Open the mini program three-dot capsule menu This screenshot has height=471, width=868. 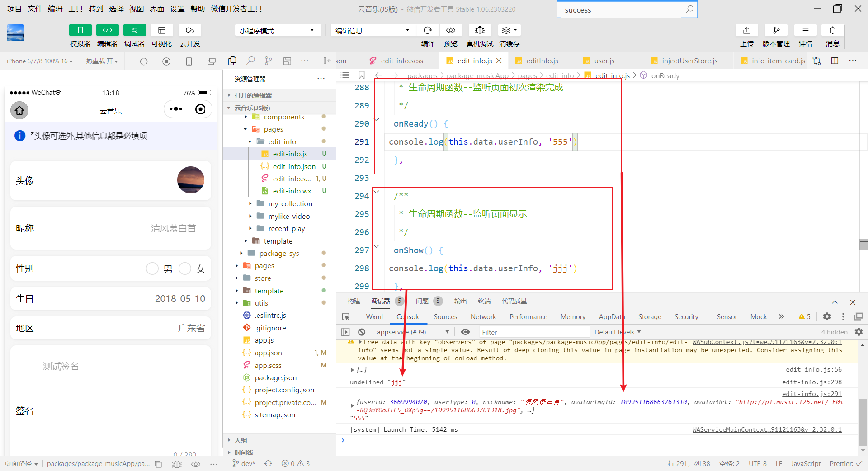coord(175,109)
